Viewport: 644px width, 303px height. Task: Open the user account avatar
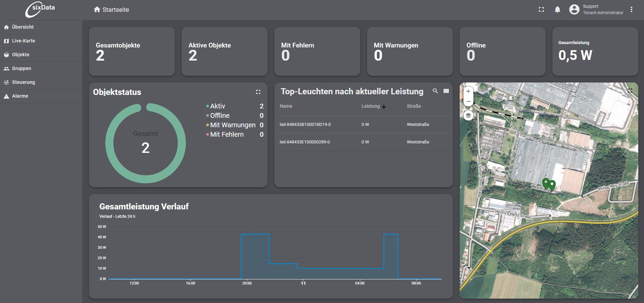[574, 9]
